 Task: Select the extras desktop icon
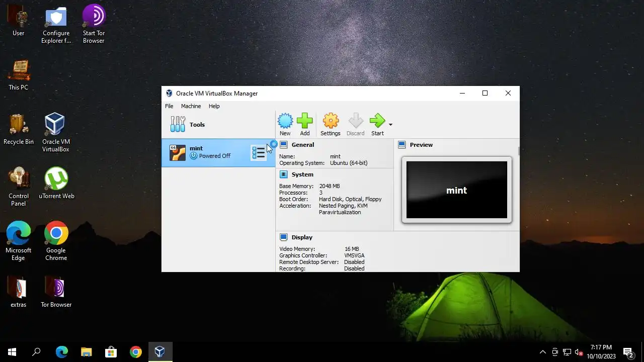pyautogui.click(x=19, y=292)
